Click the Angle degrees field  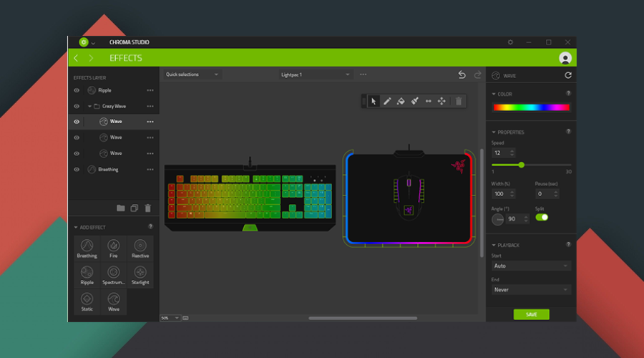tap(517, 219)
